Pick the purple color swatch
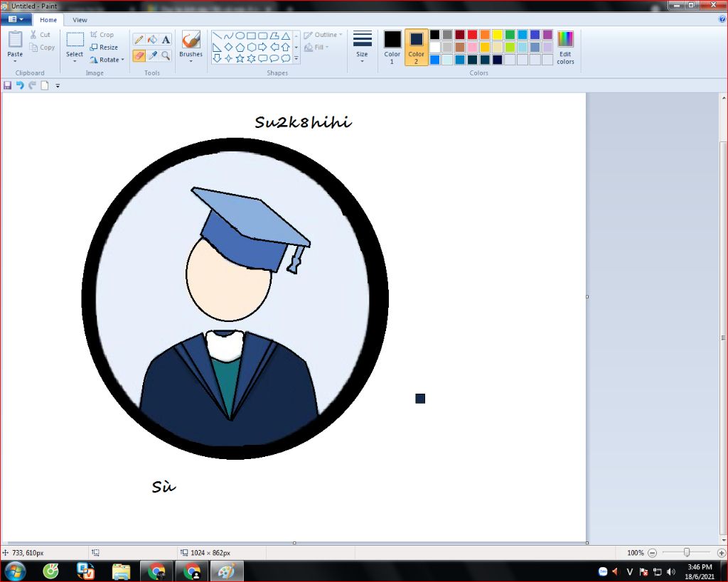 pos(547,35)
